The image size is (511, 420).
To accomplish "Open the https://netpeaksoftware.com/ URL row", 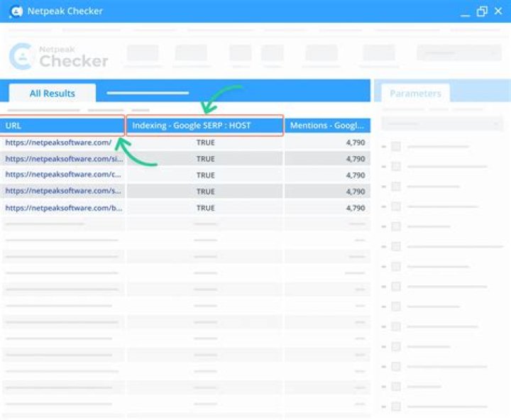I will (58, 143).
